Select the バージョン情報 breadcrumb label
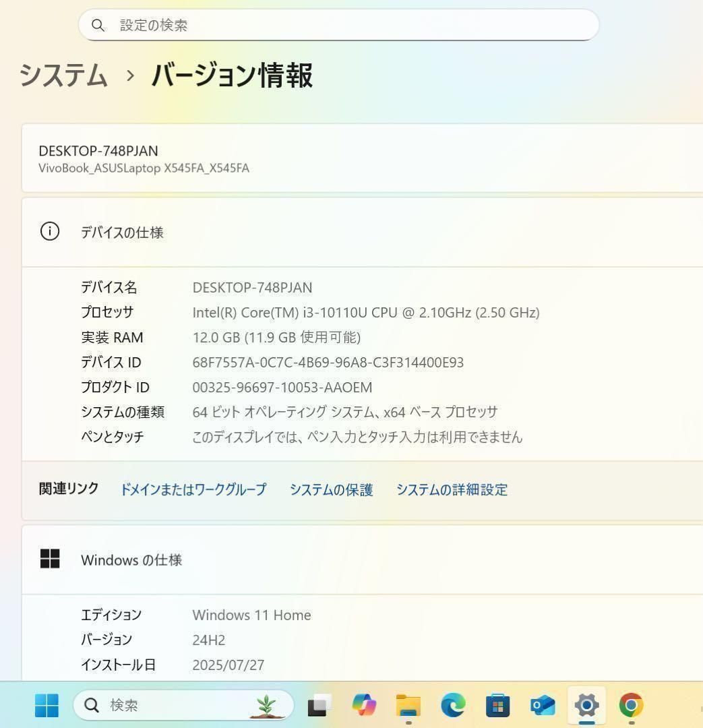This screenshot has height=728, width=703. click(231, 76)
